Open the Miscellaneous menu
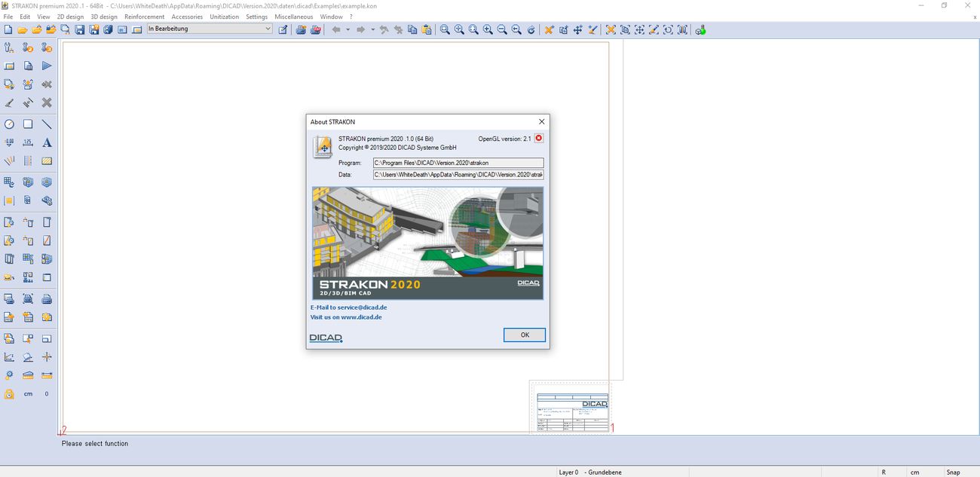The image size is (980, 477). [294, 17]
